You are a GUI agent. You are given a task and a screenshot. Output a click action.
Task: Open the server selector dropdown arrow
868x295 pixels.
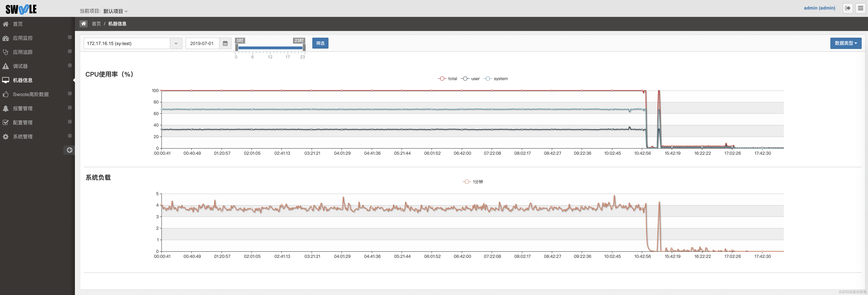pos(176,43)
